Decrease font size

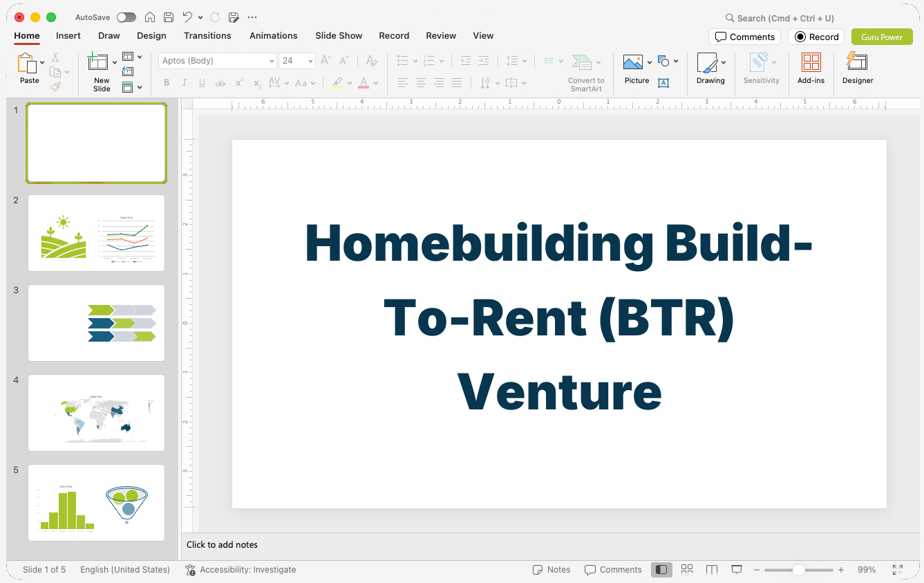[x=344, y=61]
